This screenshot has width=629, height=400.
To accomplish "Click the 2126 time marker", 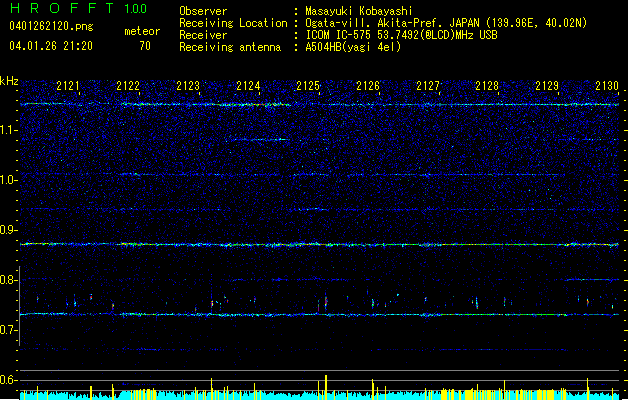I will pos(368,86).
